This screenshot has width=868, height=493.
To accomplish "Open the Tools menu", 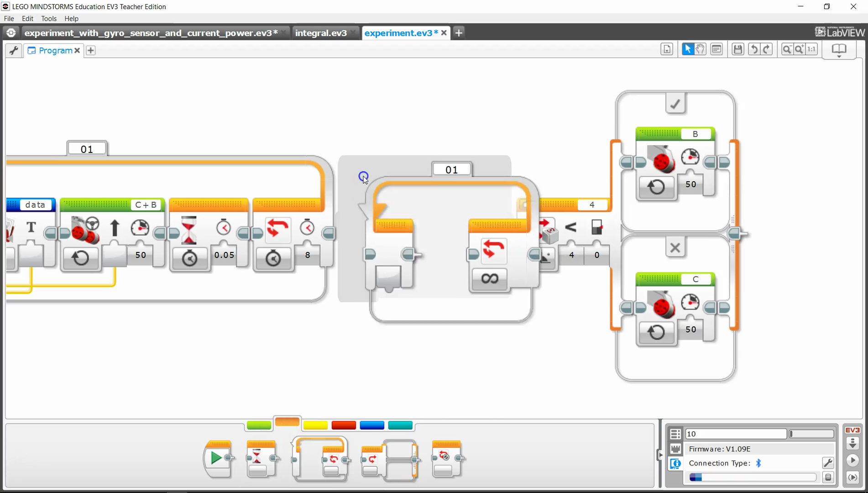I will 49,18.
